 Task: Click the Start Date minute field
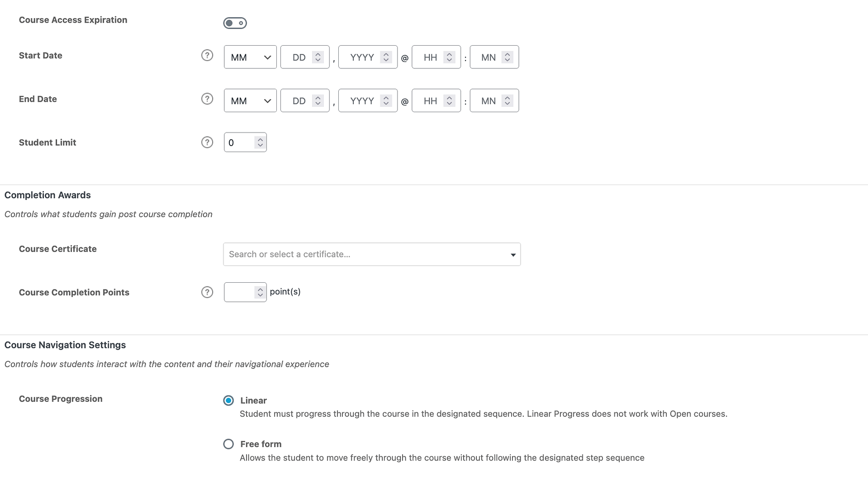488,57
